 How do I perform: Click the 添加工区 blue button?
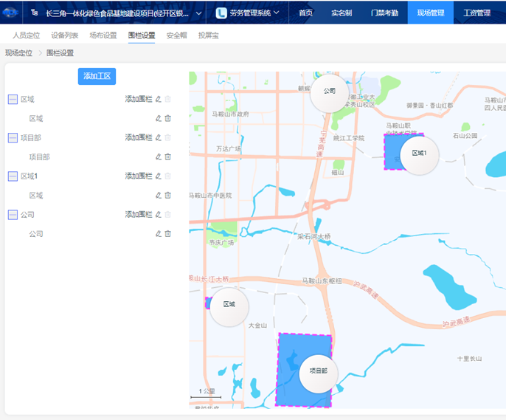[97, 76]
